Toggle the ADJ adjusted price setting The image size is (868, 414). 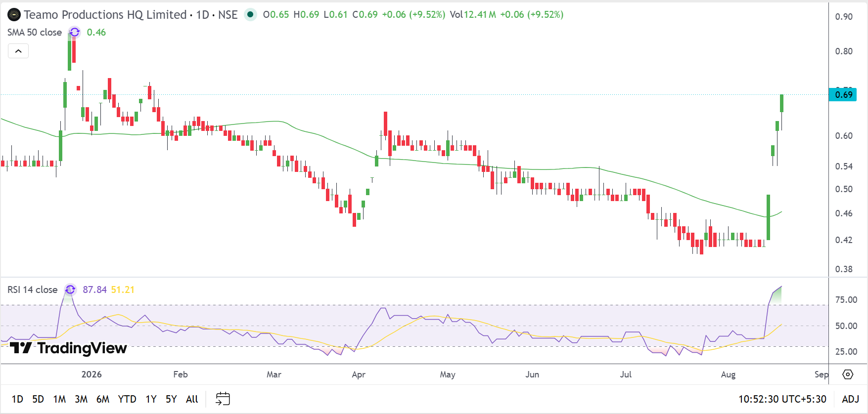[x=851, y=399]
